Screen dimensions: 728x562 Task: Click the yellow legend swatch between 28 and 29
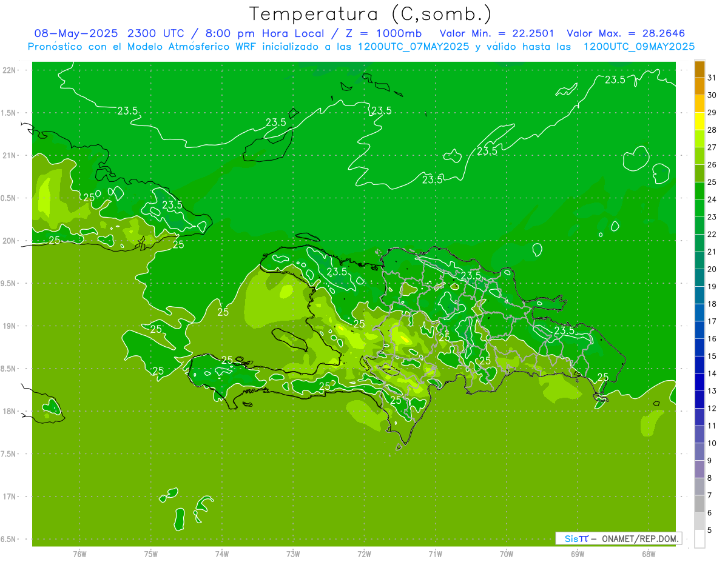699,121
